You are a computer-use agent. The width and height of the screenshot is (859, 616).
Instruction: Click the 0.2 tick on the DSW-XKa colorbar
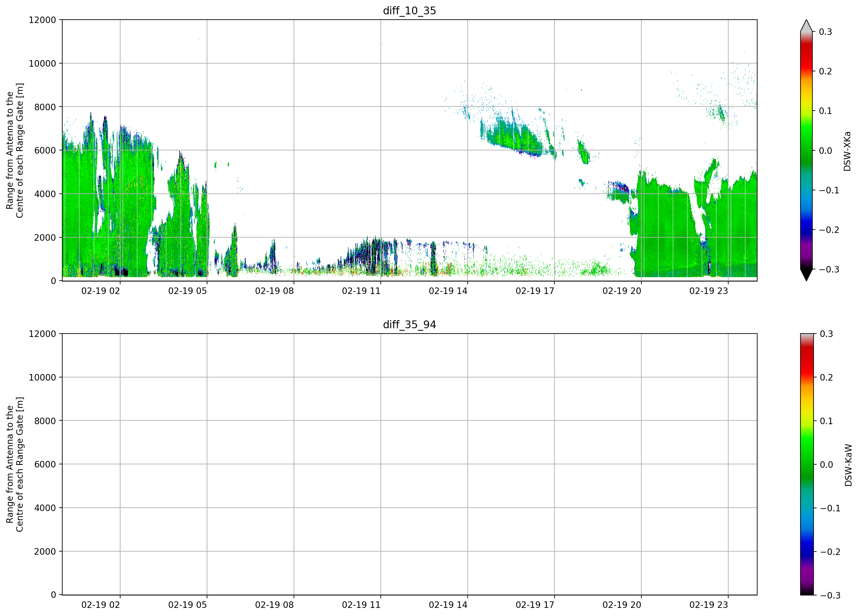click(825, 71)
